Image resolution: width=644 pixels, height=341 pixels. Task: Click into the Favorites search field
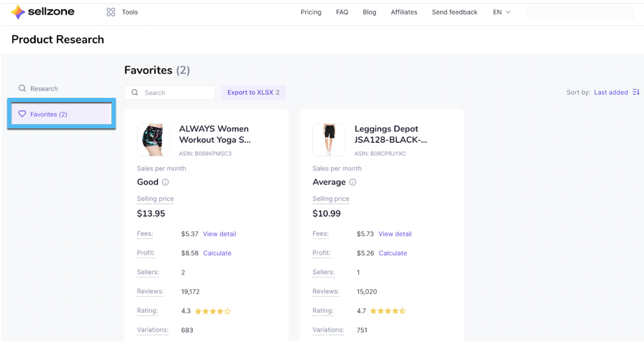point(176,93)
